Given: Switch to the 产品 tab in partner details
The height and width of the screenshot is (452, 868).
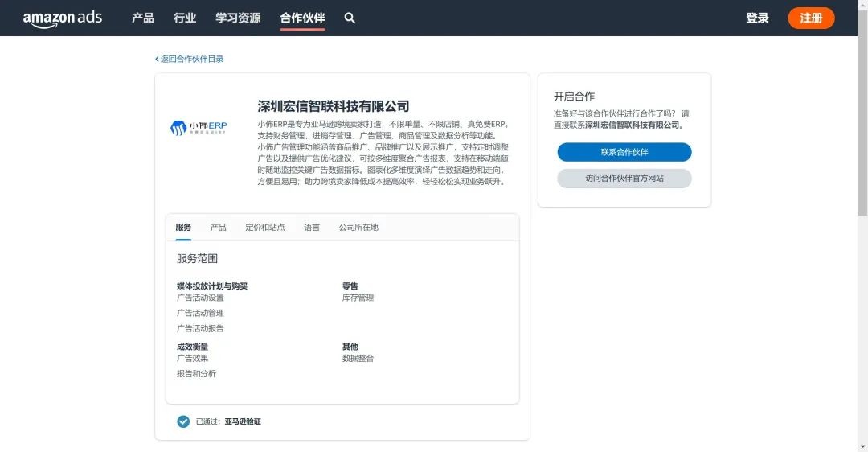Looking at the screenshot, I should click(218, 228).
